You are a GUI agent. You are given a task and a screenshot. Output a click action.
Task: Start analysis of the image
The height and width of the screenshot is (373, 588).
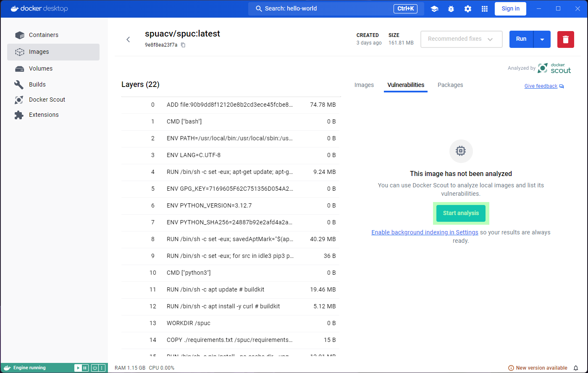tap(461, 213)
